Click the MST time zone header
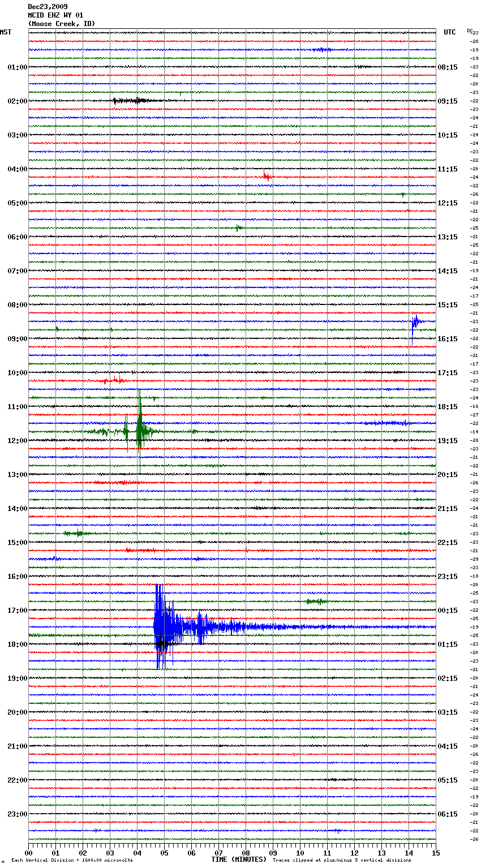This screenshot has height=868, width=481. [x=6, y=32]
